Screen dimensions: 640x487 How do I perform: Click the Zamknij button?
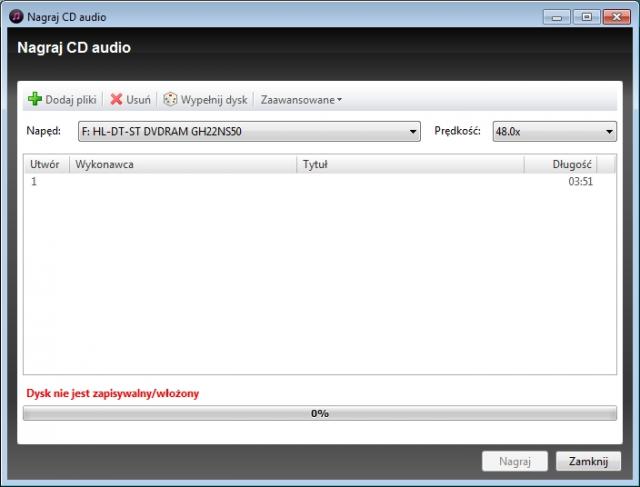588,462
